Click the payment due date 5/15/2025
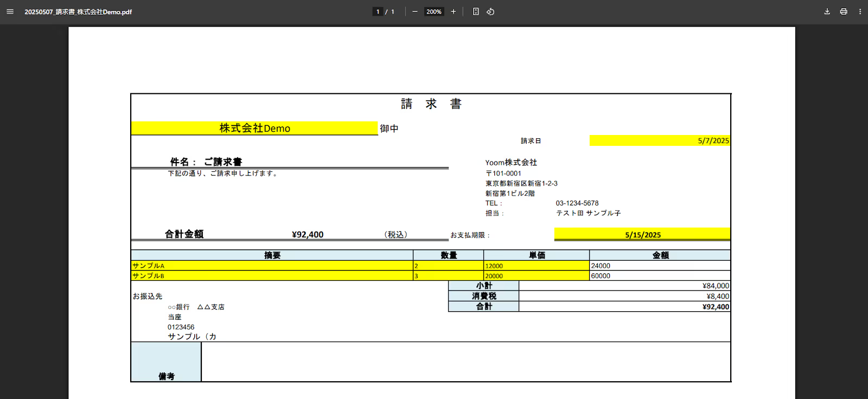 pos(642,235)
